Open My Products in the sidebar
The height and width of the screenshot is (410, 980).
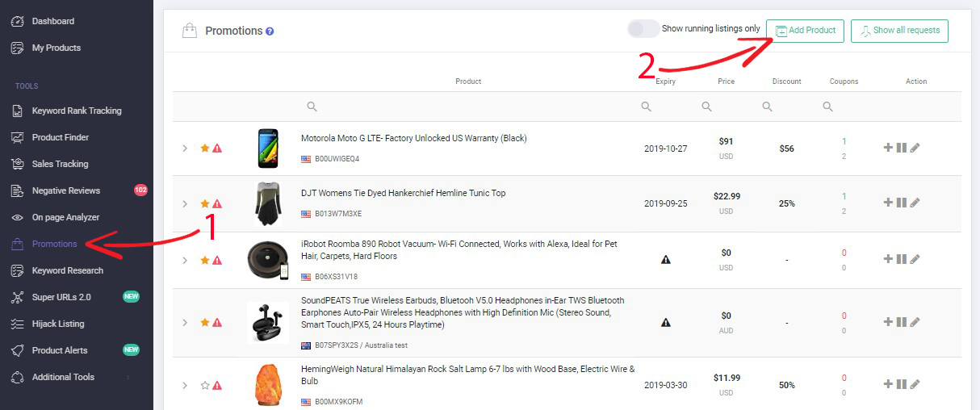(57, 48)
